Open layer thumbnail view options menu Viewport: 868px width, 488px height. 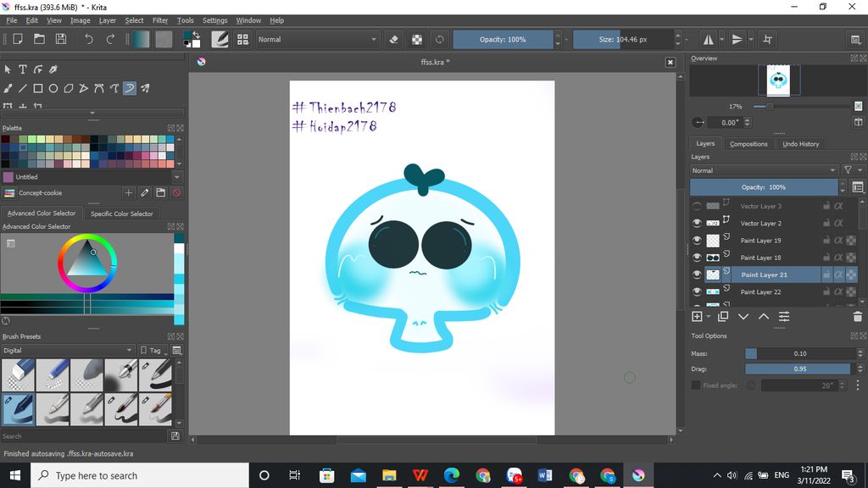tap(858, 187)
